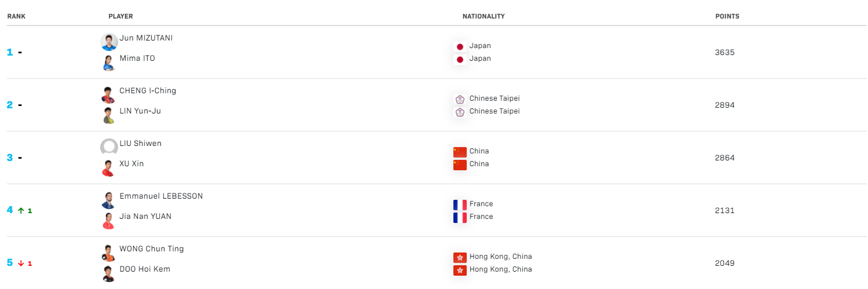Open Xu Xin's player name link
Image resolution: width=868 pixels, height=289 pixels.
[131, 163]
